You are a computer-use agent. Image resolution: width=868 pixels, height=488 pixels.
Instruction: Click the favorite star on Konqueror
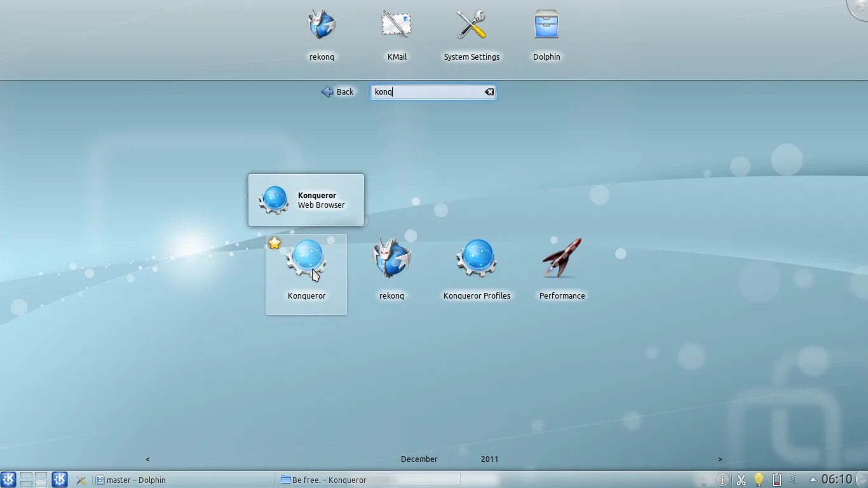click(275, 243)
